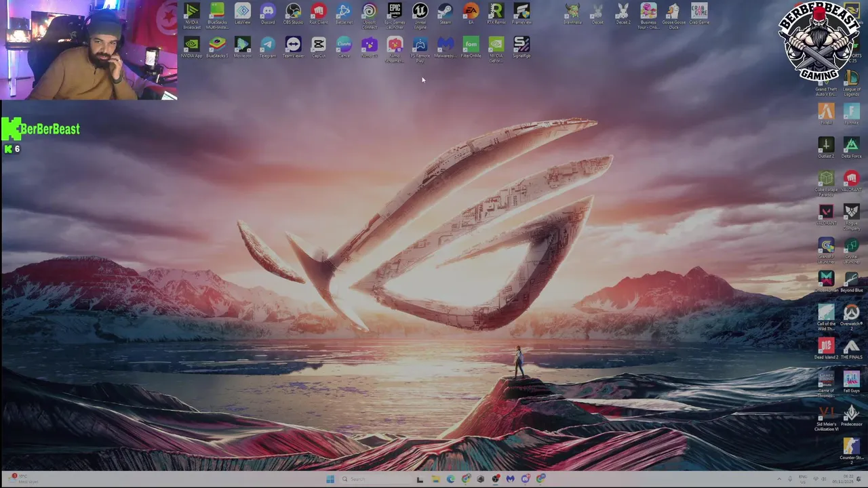Viewport: 868px width, 488px height.
Task: Open the Crab Game desktop icon
Action: 699,14
